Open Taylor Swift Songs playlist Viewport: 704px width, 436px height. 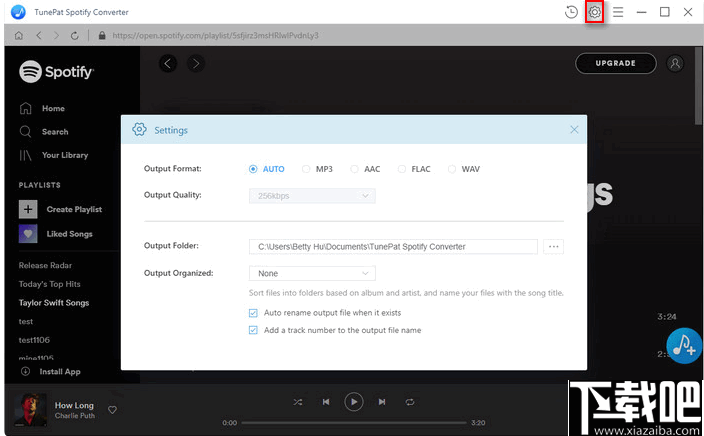tap(54, 303)
